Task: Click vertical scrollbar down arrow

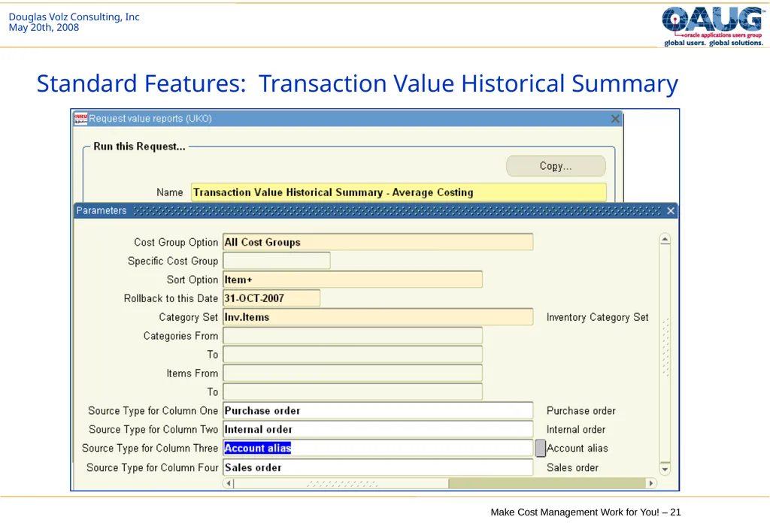Action: click(665, 469)
